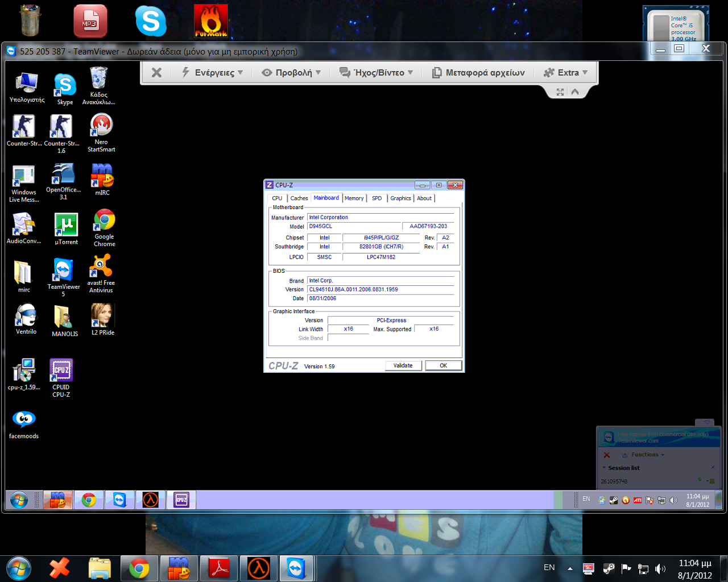The height and width of the screenshot is (582, 728).
Task: Click the CPU-Z button in remote taskbar
Action: coord(181,500)
